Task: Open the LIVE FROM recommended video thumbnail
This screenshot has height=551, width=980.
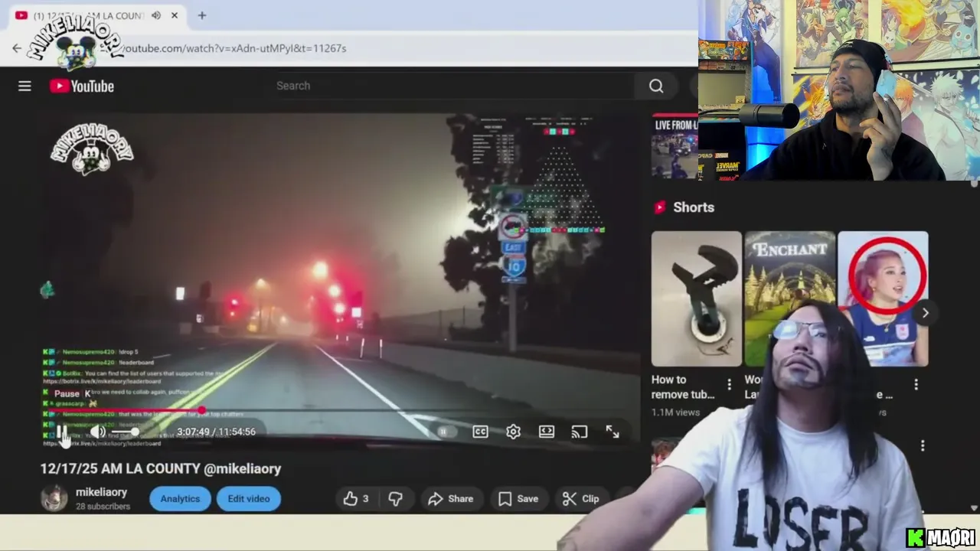Action: coord(675,147)
